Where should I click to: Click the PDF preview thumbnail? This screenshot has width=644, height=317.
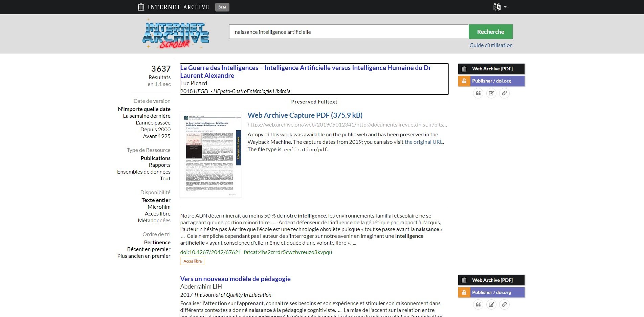click(x=210, y=155)
